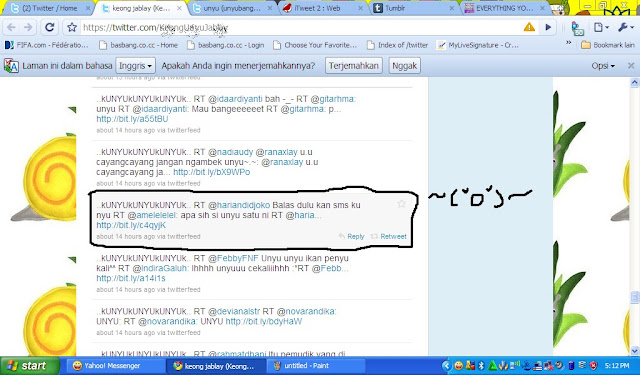Image resolution: width=640 pixels, height=375 pixels.
Task: Click the keong jablay Chrome taskbar button
Action: click(216, 366)
